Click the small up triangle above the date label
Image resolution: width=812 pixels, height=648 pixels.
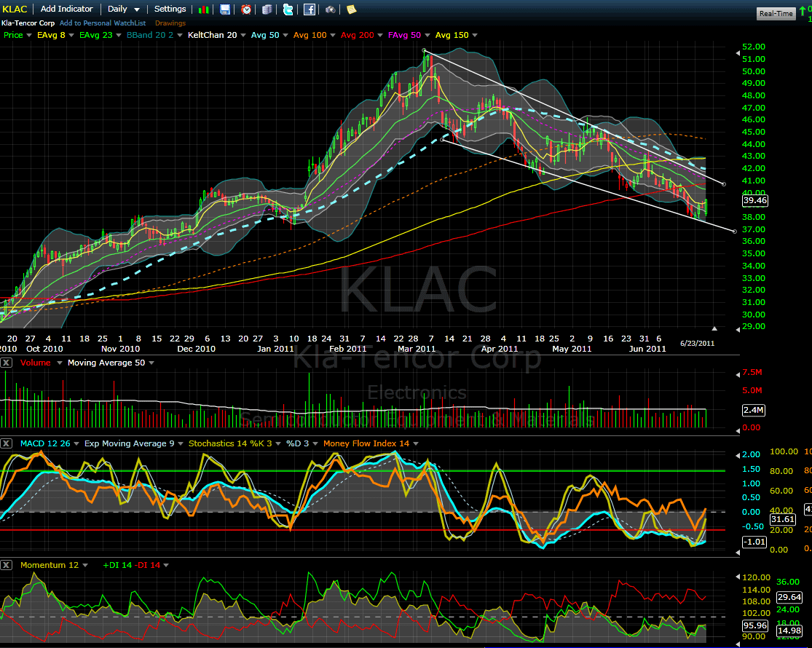click(x=714, y=328)
